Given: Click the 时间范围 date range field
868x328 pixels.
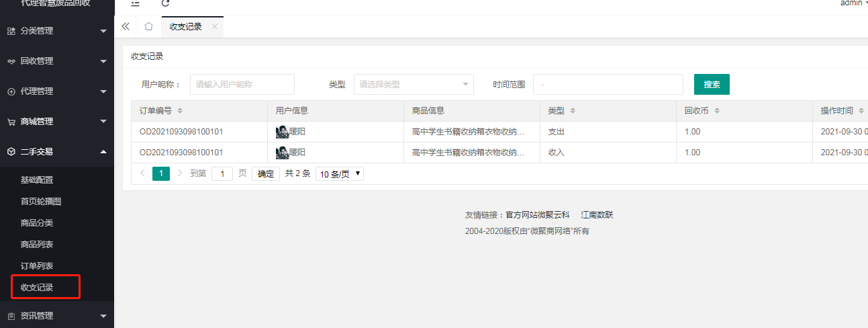Looking at the screenshot, I should click(x=608, y=85).
